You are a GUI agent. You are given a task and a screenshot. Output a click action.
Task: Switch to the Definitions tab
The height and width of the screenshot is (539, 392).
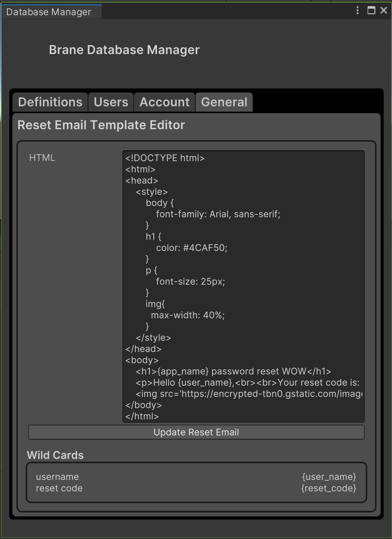50,102
